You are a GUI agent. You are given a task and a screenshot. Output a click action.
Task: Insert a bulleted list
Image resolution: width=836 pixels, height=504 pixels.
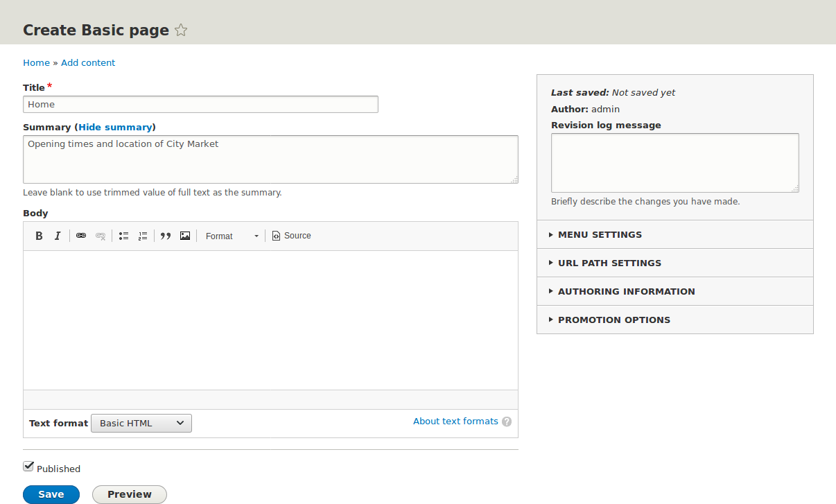click(x=124, y=236)
